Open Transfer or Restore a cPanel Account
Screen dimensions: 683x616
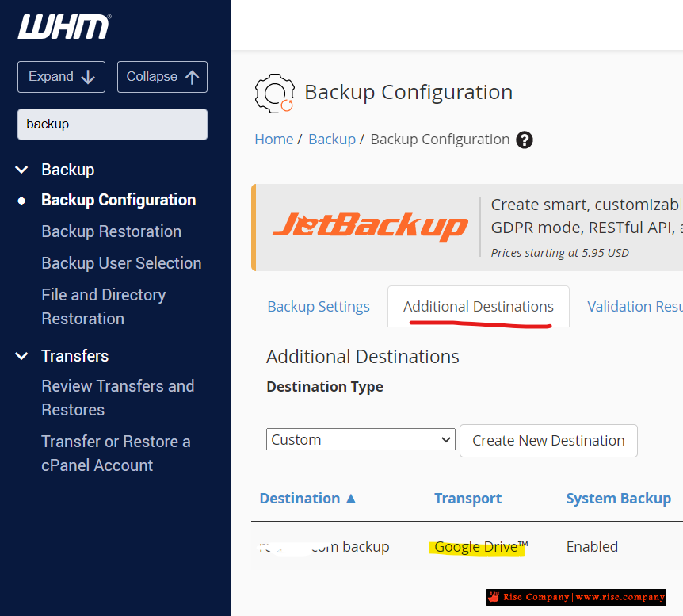pos(116,453)
